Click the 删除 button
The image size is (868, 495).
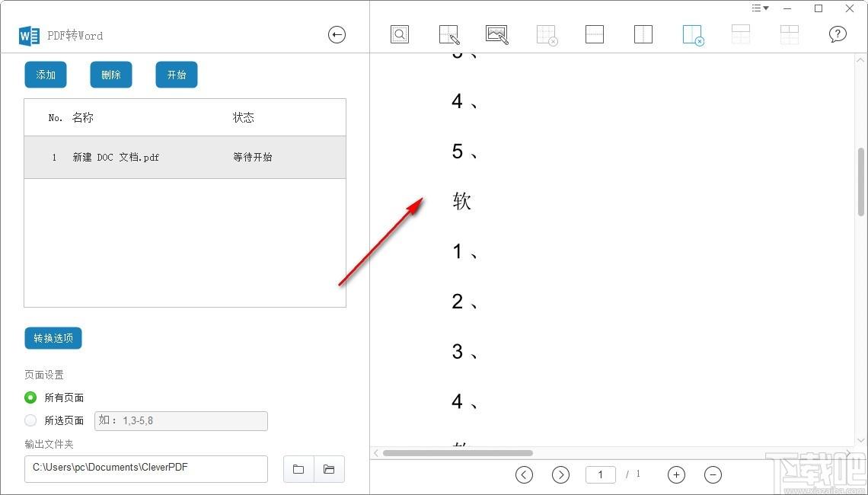(111, 75)
